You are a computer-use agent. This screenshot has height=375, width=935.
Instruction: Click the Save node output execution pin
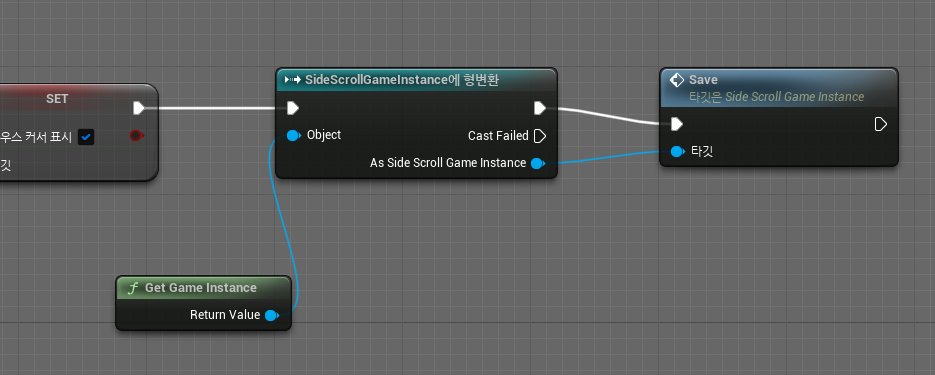[x=881, y=124]
